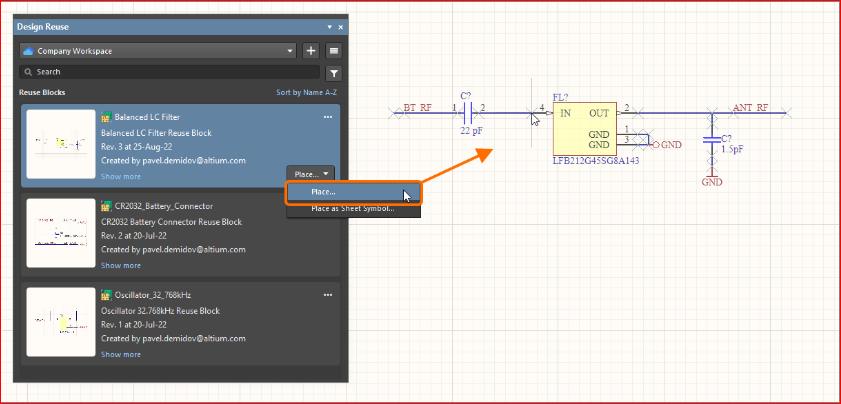
Task: Open the Design Reuse panel options arrow
Action: [330, 27]
